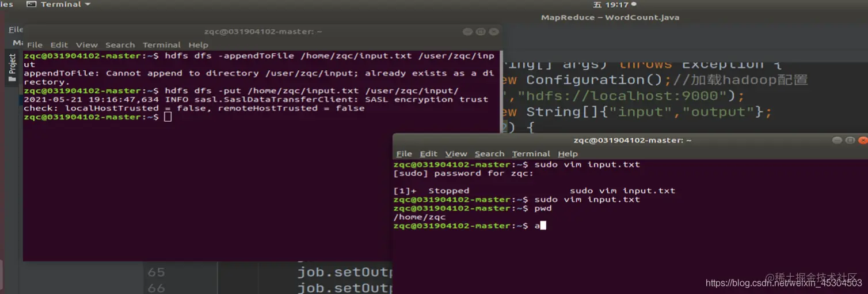Click the right terminal title bar text
868x294 pixels.
[x=632, y=140]
